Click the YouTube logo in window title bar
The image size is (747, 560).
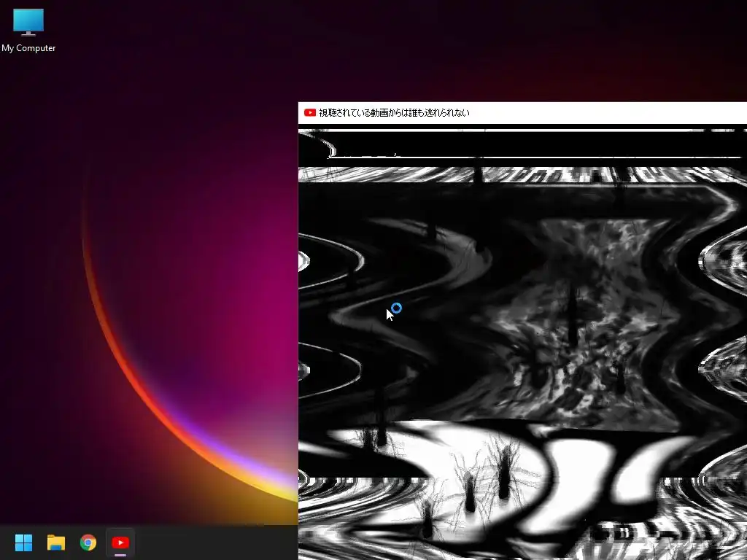(x=309, y=113)
